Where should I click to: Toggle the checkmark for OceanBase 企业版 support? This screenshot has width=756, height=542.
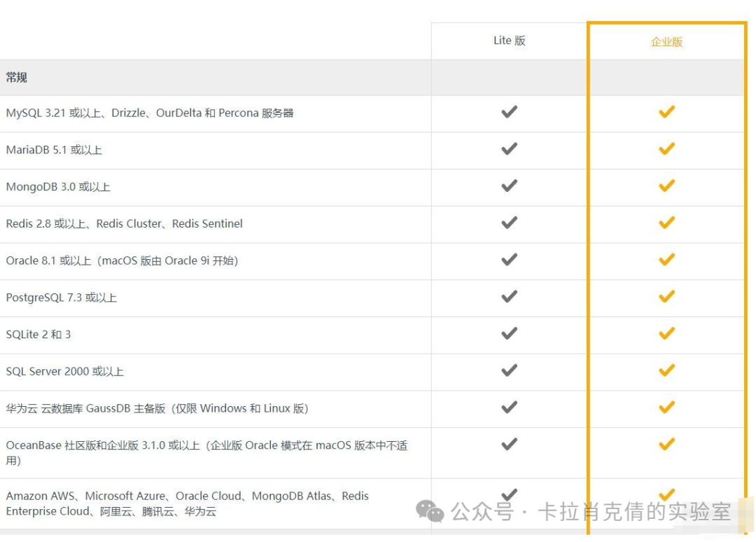click(x=666, y=444)
